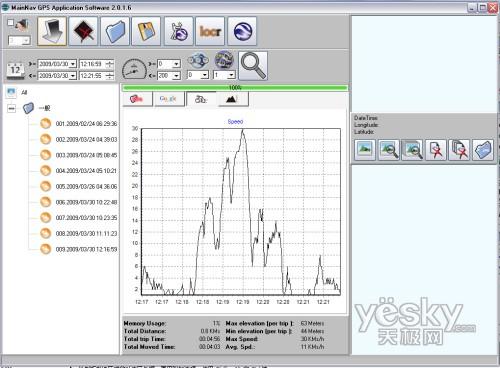Click the magnifying glass search button
500x368 pixels.
coord(253,66)
